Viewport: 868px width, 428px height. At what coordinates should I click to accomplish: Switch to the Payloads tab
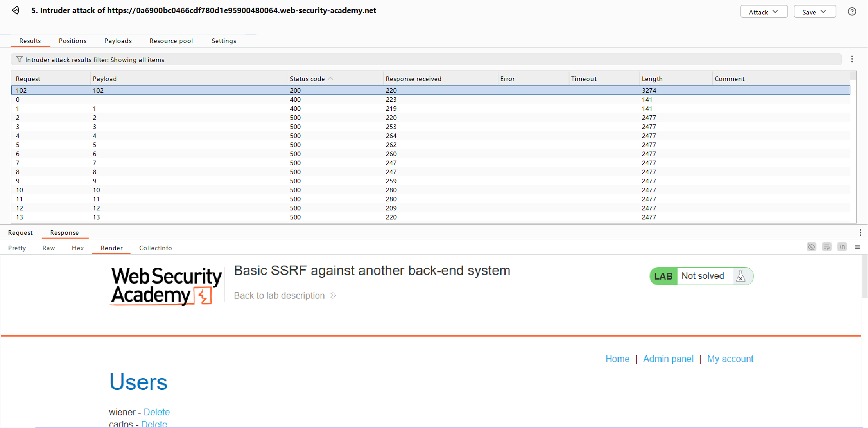coord(118,41)
